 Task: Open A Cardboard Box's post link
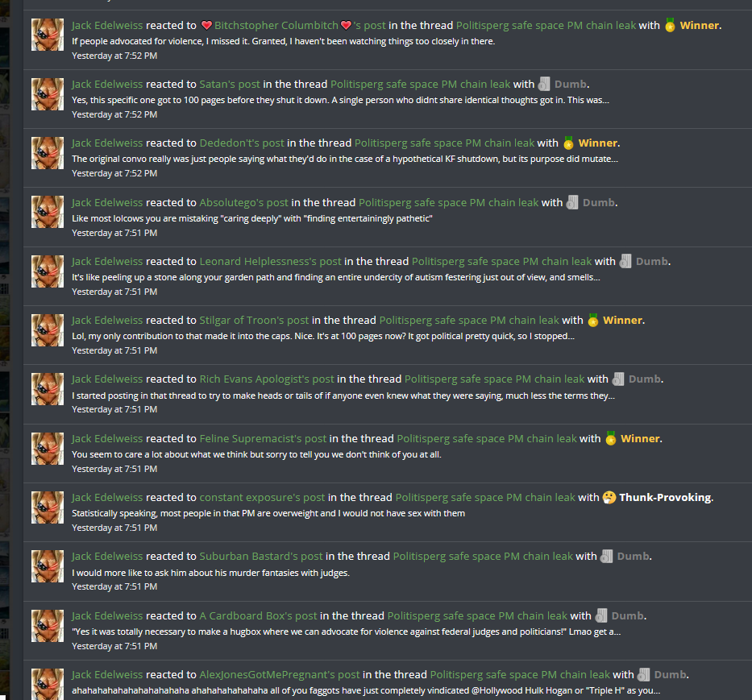(x=259, y=615)
